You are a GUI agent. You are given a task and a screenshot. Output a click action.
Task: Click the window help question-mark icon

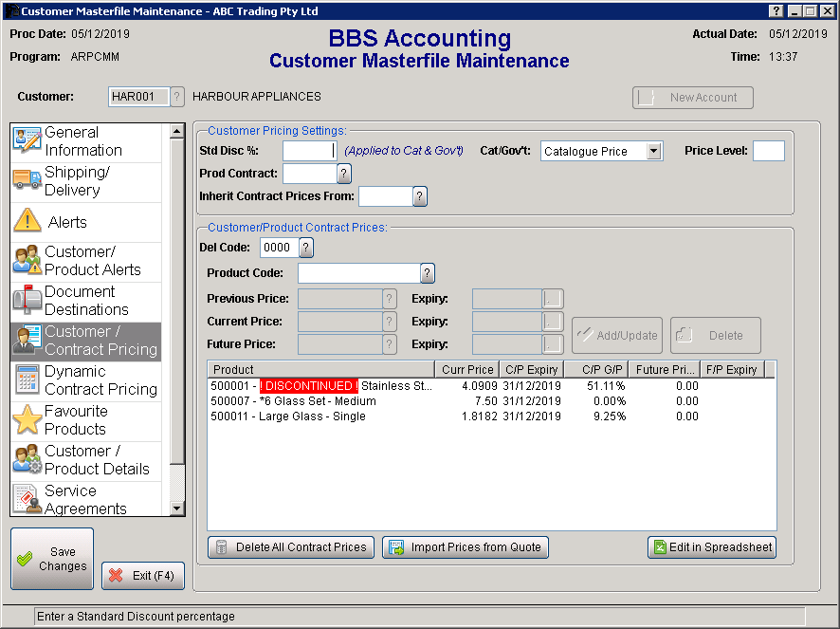pyautogui.click(x=776, y=10)
